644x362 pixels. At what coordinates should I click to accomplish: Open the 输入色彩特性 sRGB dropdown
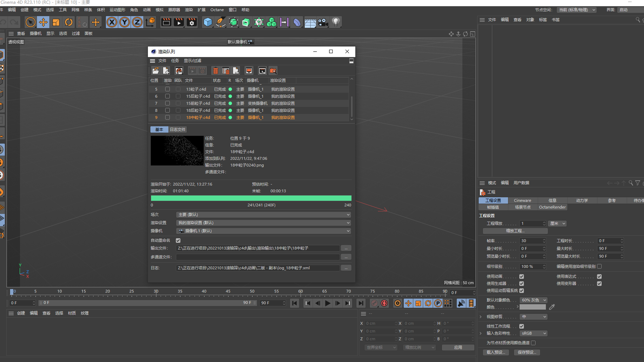pos(533,334)
